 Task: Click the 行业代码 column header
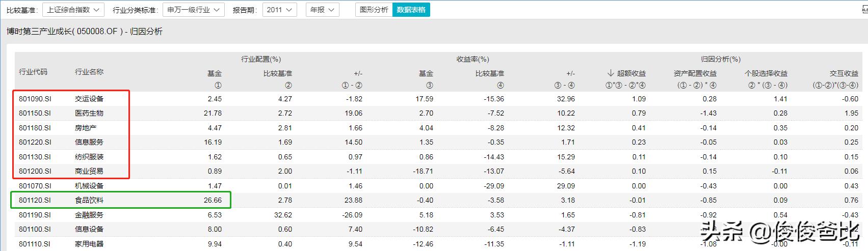[33, 72]
